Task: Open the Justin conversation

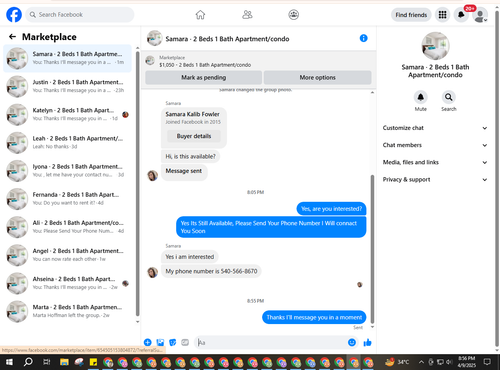Action: tap(68, 86)
